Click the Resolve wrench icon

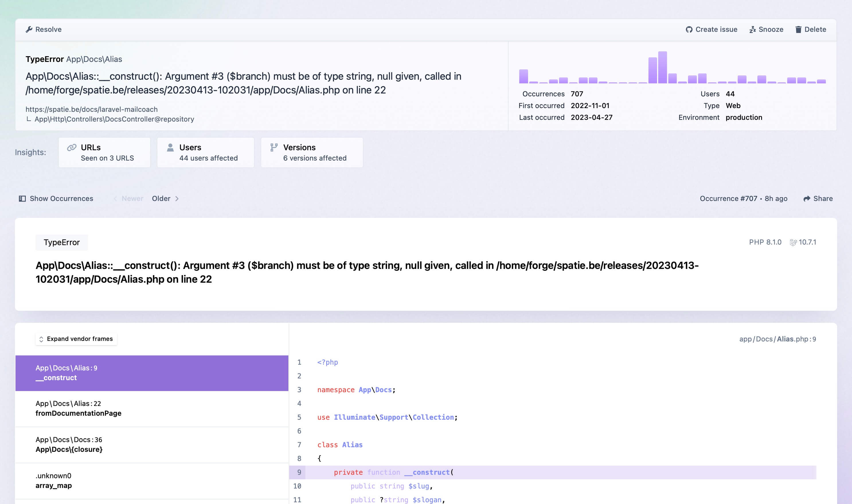[x=29, y=30]
